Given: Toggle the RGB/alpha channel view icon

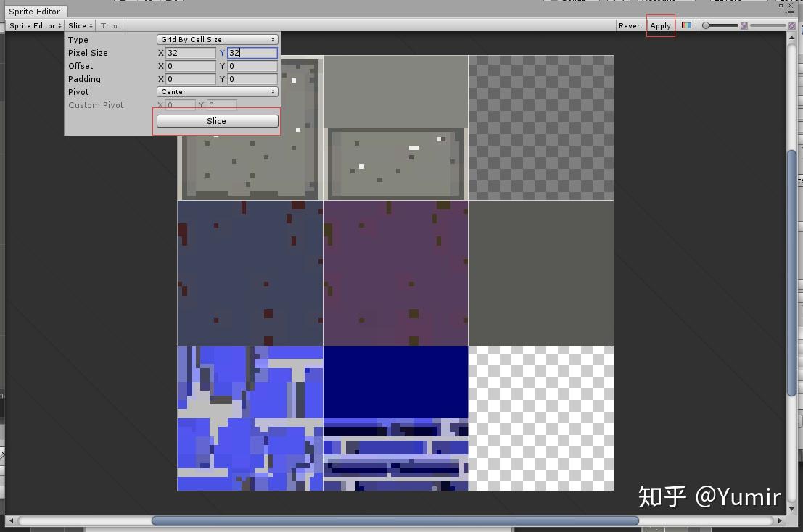Looking at the screenshot, I should pos(686,25).
